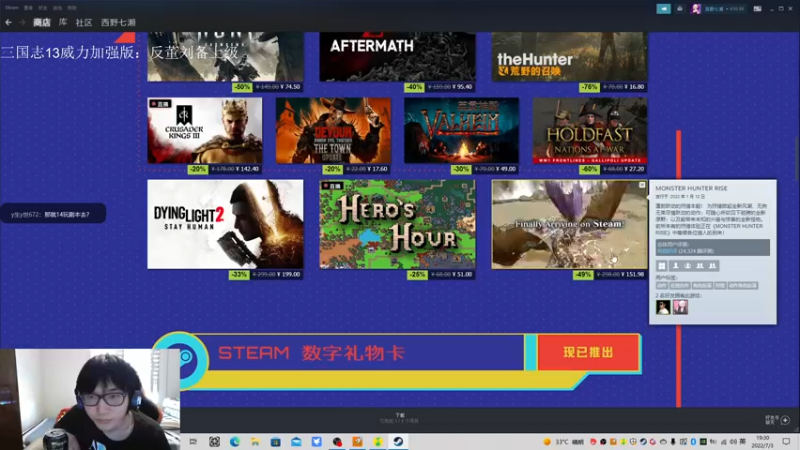Viewport: 800px width, 450px height.
Task: Click Holdfast ¥27.20 price tag
Action: coord(613,169)
